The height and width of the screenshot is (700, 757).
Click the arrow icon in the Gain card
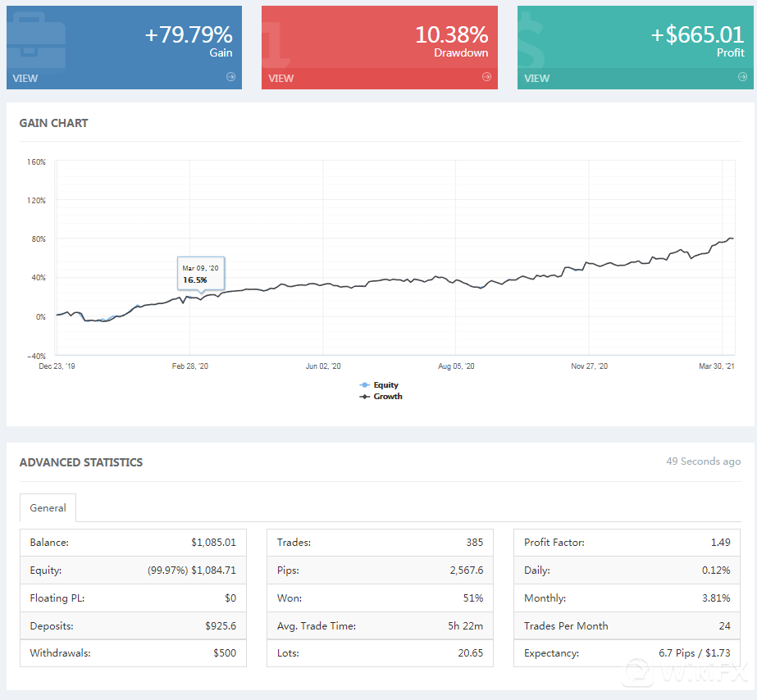[x=230, y=77]
